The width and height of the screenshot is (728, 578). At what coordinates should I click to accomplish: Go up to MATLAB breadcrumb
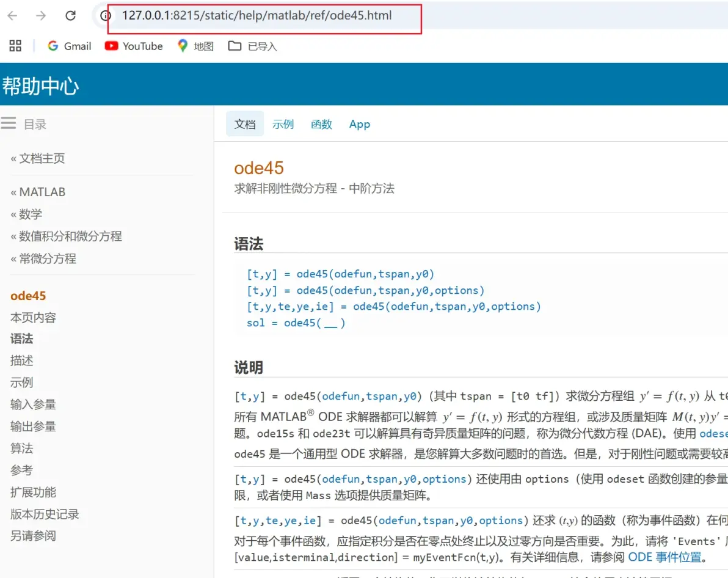[38, 192]
